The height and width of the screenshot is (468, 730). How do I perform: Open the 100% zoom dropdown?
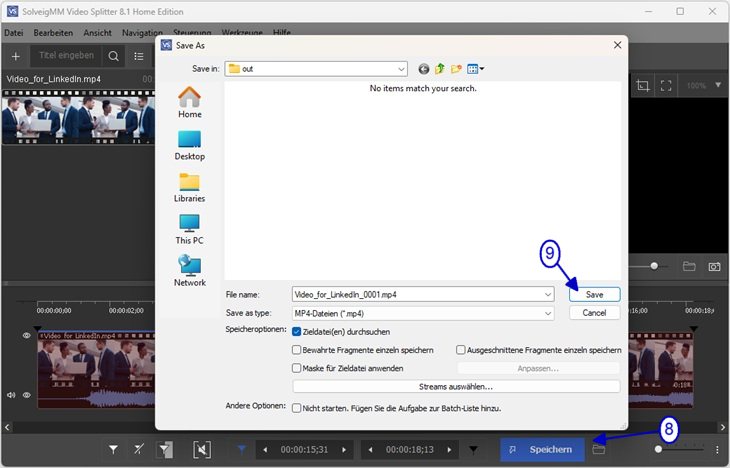pos(718,85)
